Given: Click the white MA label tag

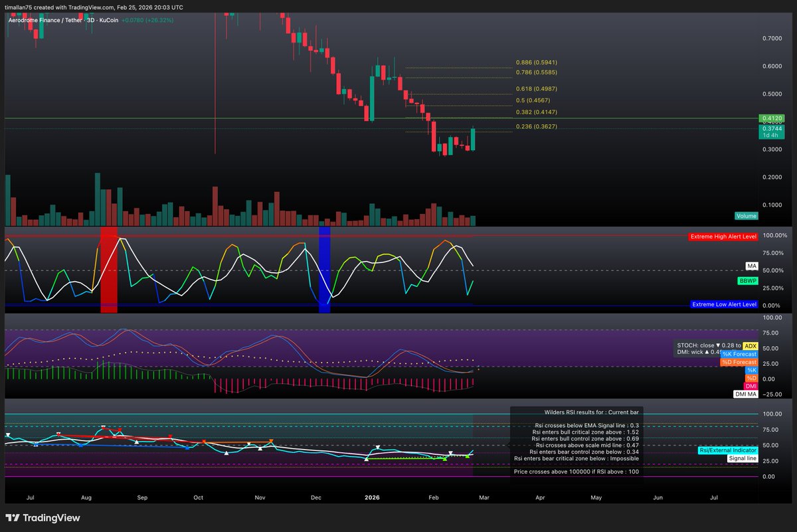Looking at the screenshot, I should coord(751,266).
